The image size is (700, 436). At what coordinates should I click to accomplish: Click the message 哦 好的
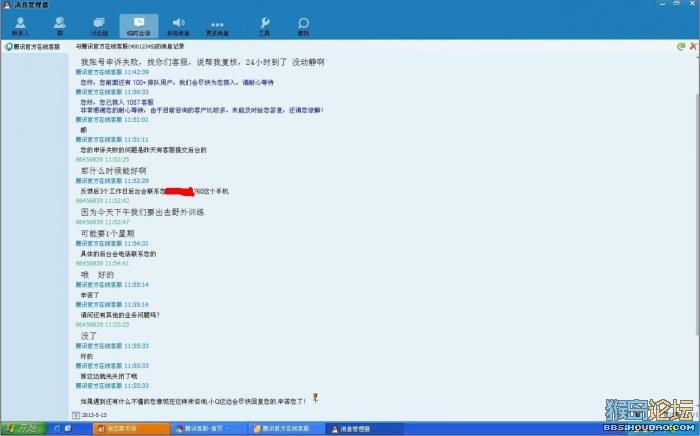(x=97, y=275)
